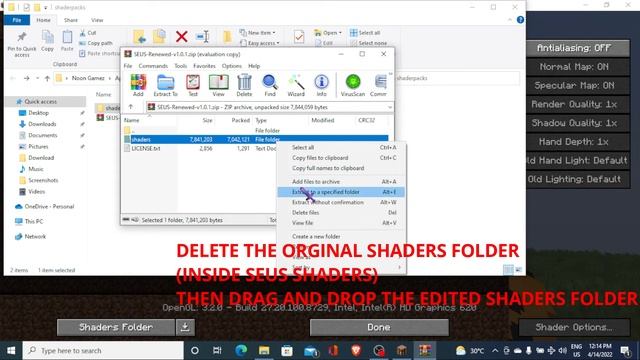
Task: Open WinRAR Tools menu
Action: point(180,66)
